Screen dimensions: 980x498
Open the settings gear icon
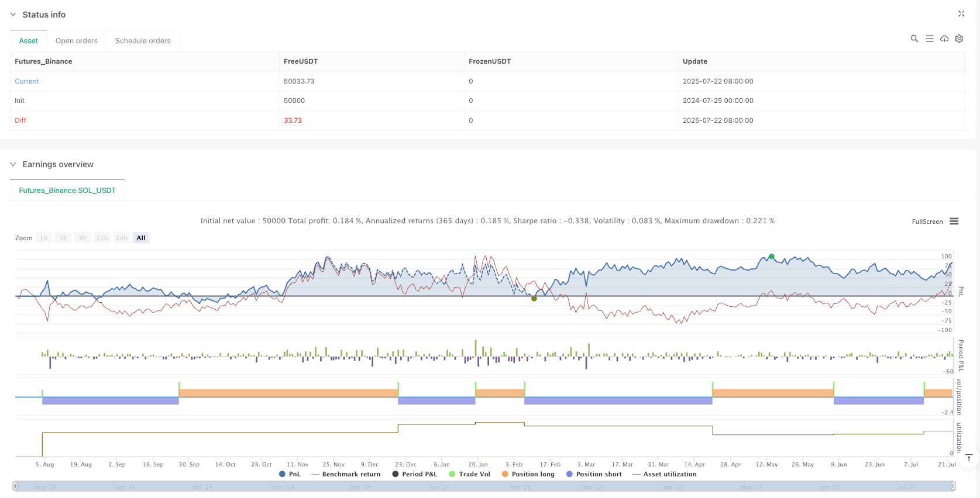959,39
